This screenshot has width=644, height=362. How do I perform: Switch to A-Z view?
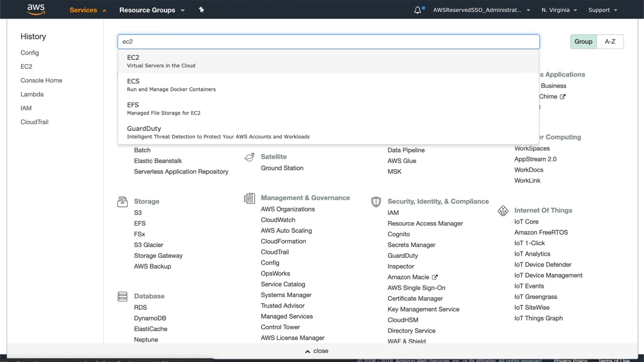click(x=610, y=42)
